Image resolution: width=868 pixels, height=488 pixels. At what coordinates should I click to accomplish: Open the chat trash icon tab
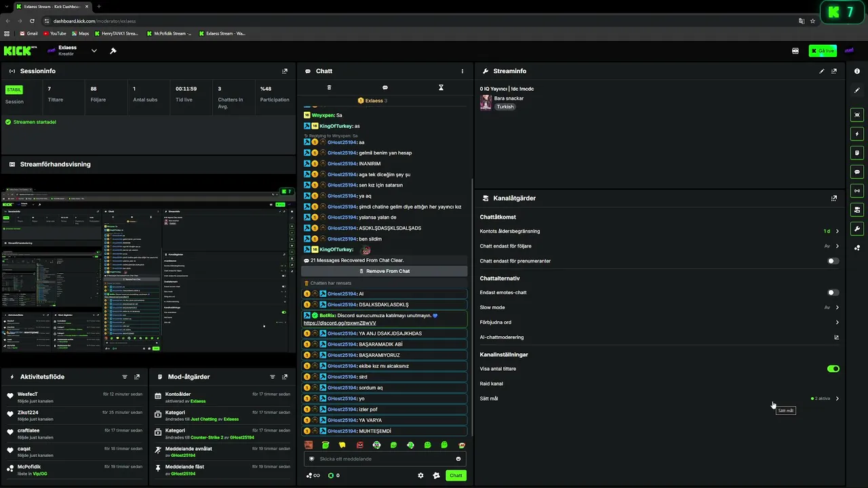(x=329, y=87)
